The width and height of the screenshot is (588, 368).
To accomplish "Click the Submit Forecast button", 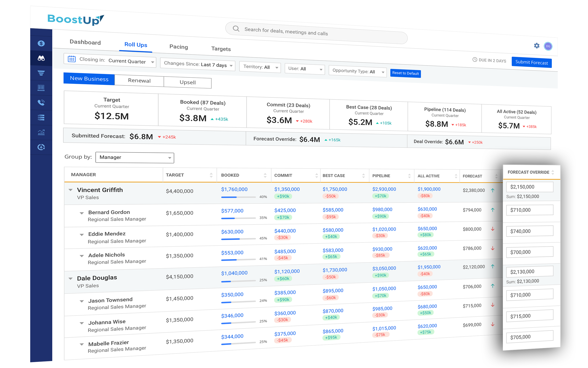I will pyautogui.click(x=531, y=62).
